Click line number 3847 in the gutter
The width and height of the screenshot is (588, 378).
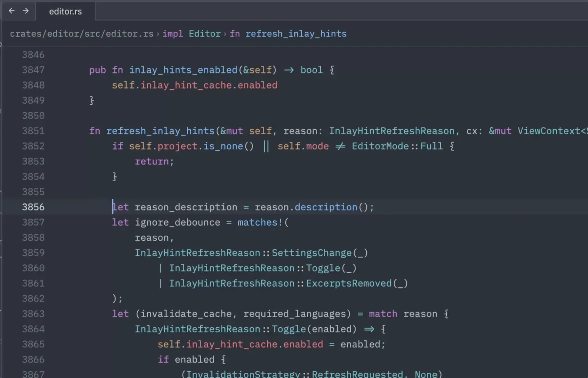click(33, 70)
